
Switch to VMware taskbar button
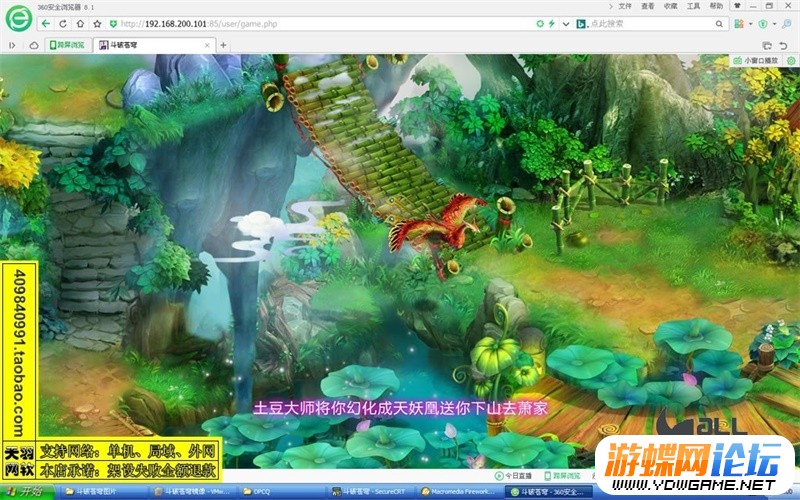[x=193, y=492]
